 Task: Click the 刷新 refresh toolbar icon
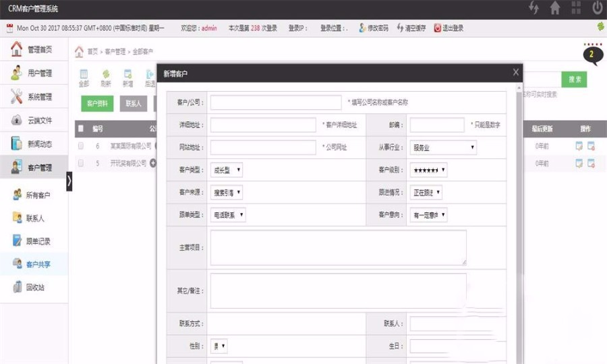coord(106,78)
